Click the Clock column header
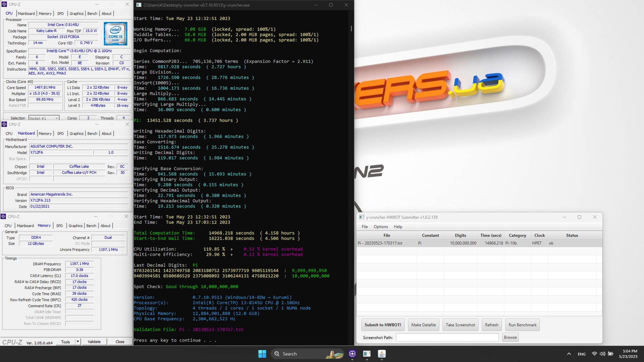This screenshot has height=362, width=644. (539, 235)
